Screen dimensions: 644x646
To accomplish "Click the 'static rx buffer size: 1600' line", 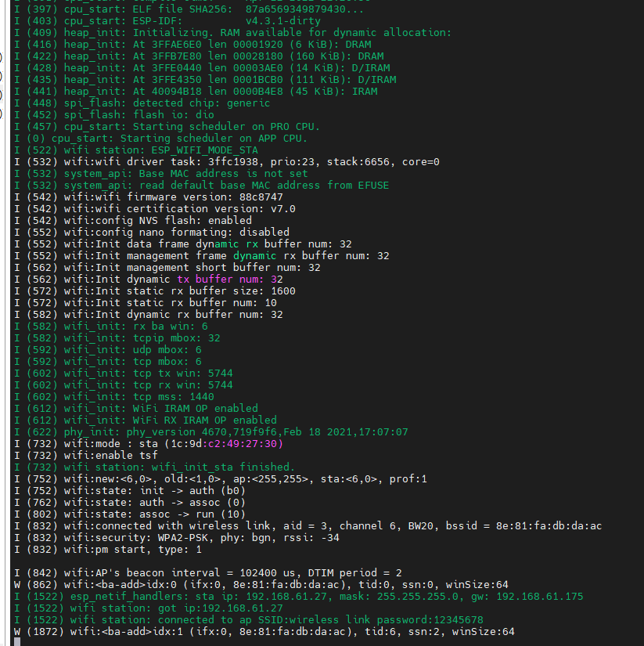I will coord(179,291).
